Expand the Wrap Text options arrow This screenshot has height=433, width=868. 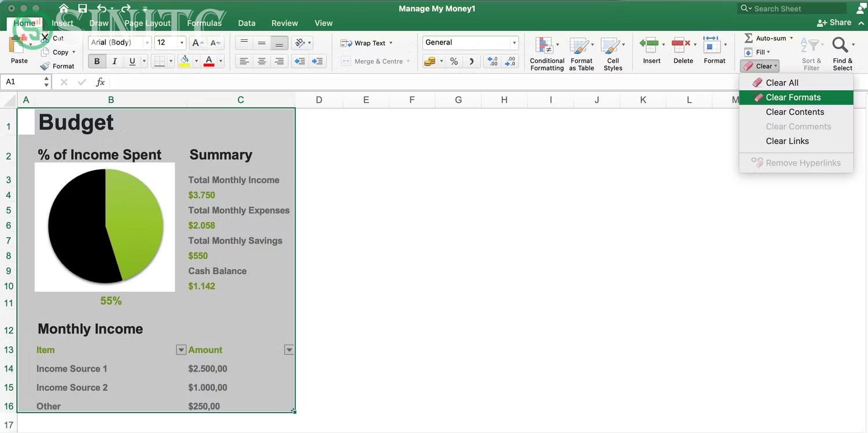(x=391, y=43)
